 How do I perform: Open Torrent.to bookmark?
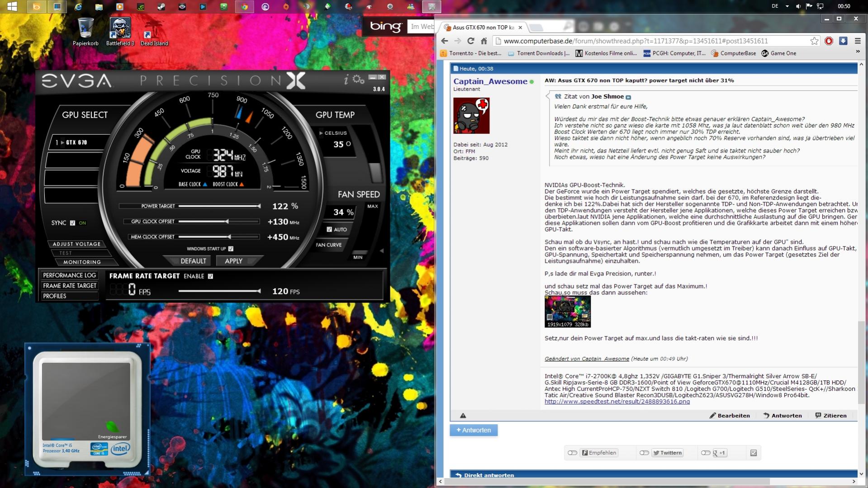(470, 53)
